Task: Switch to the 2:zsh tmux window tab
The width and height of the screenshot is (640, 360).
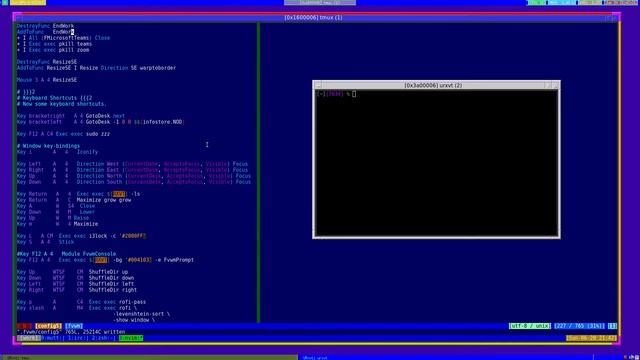Action: pyautogui.click(x=103, y=338)
